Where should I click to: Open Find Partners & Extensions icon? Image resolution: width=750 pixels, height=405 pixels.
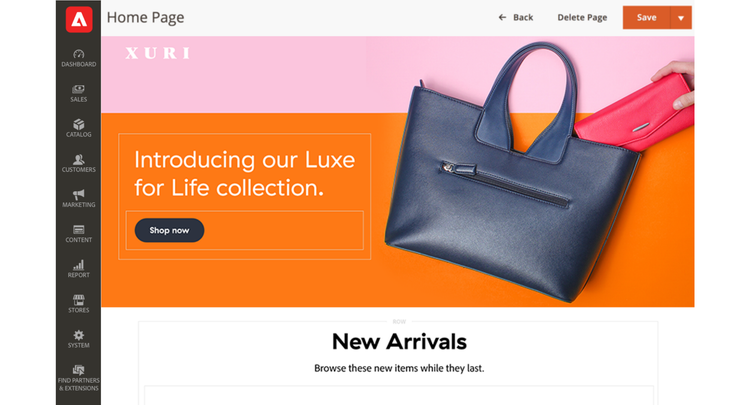(x=78, y=370)
